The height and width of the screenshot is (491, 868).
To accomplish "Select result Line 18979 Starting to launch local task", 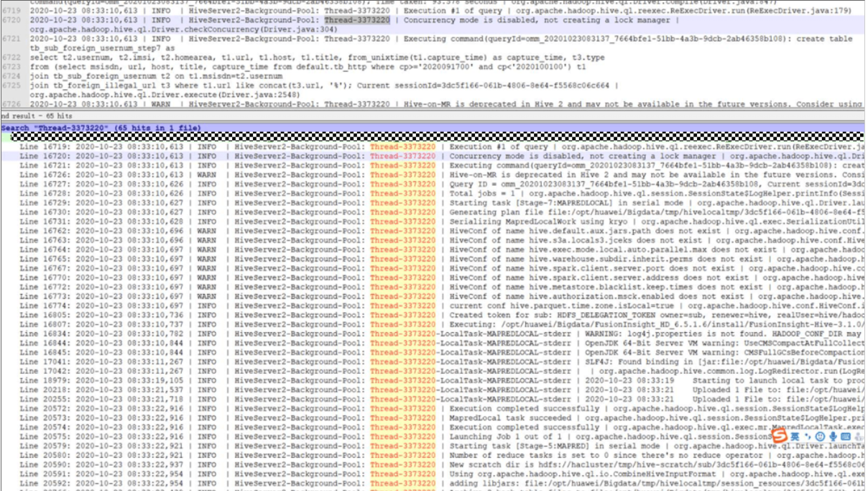I will pyautogui.click(x=434, y=380).
